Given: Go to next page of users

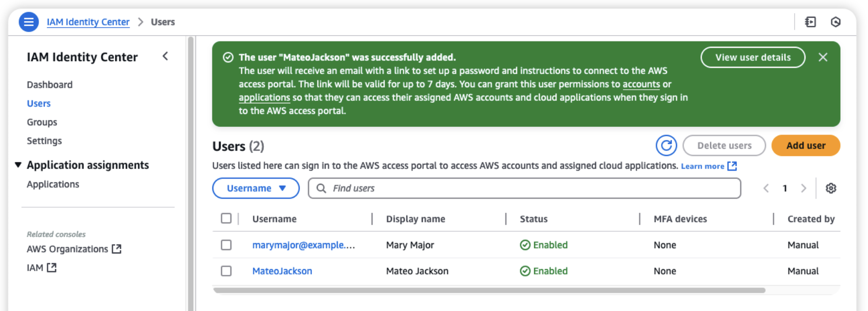Looking at the screenshot, I should coord(804,188).
